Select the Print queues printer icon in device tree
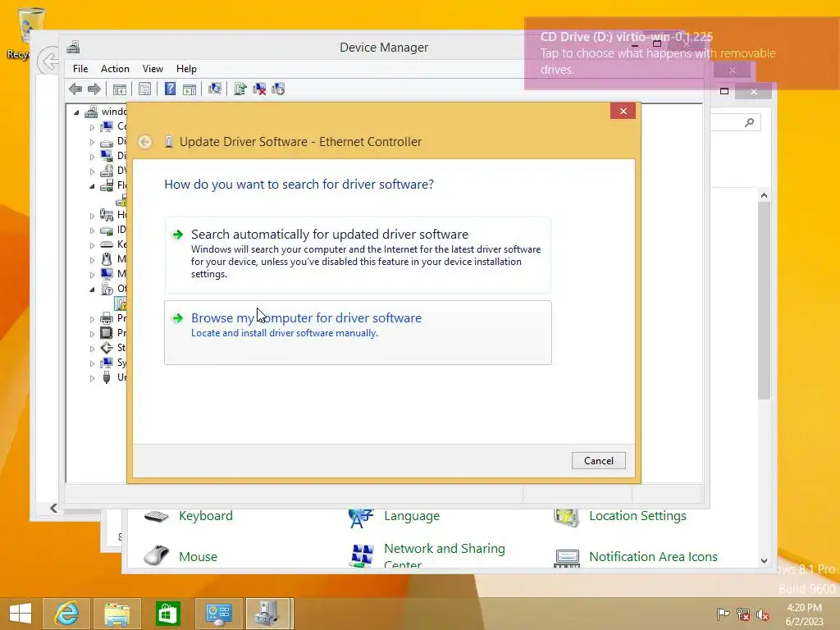 pos(107,318)
